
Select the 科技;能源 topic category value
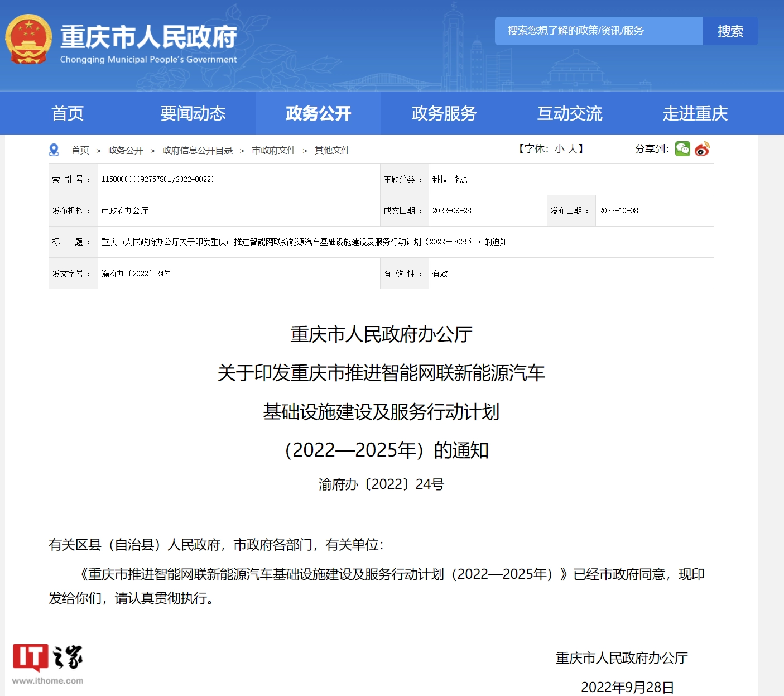point(450,179)
